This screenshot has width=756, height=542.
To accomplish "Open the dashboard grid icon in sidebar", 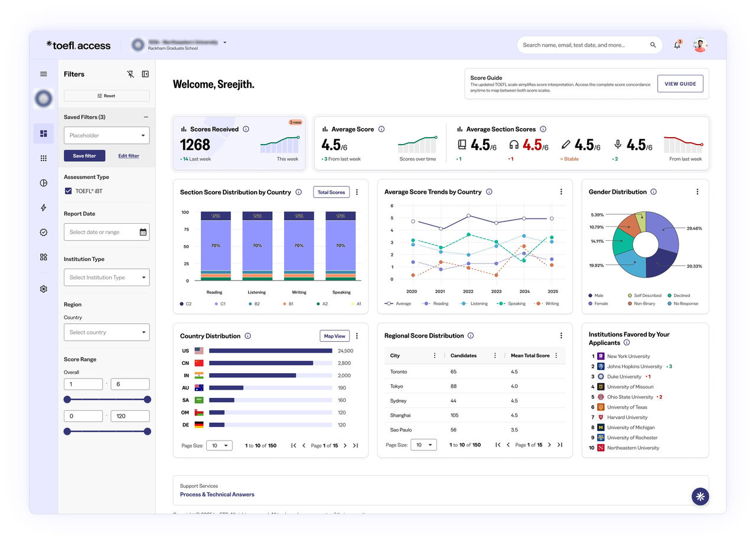I will [43, 133].
